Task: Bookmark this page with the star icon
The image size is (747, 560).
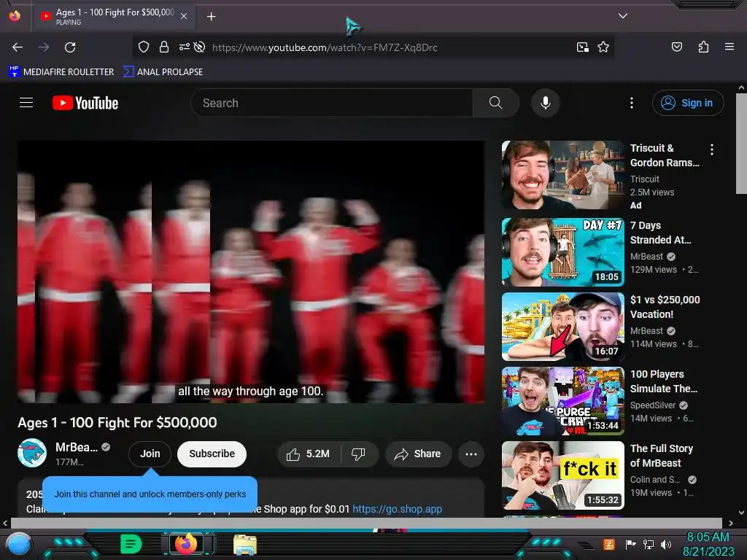Action: pyautogui.click(x=603, y=47)
